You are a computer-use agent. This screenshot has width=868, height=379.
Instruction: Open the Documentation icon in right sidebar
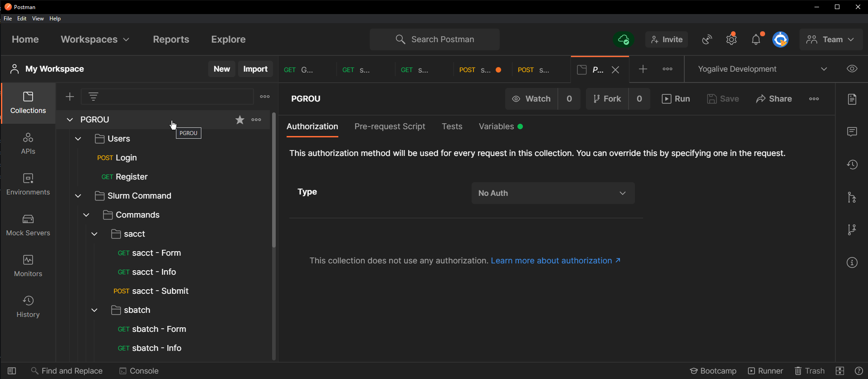852,99
